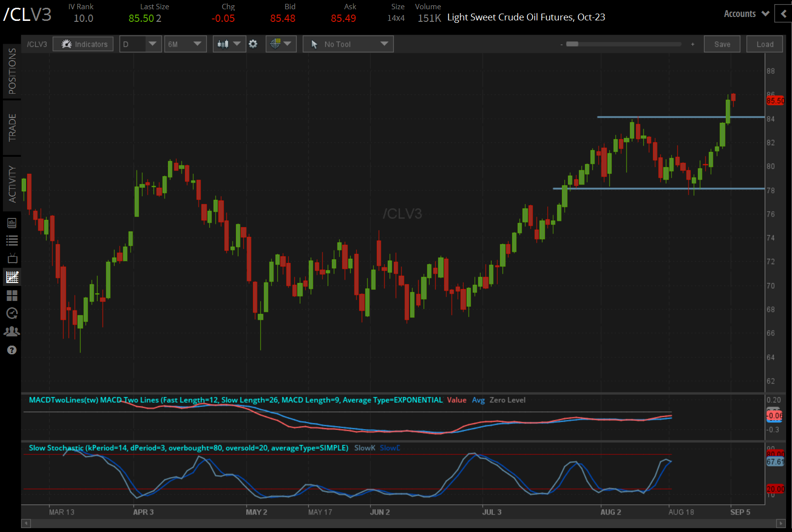Click the /CLV3 label in chart toolbar
Screen dimensions: 792x532
coord(37,44)
